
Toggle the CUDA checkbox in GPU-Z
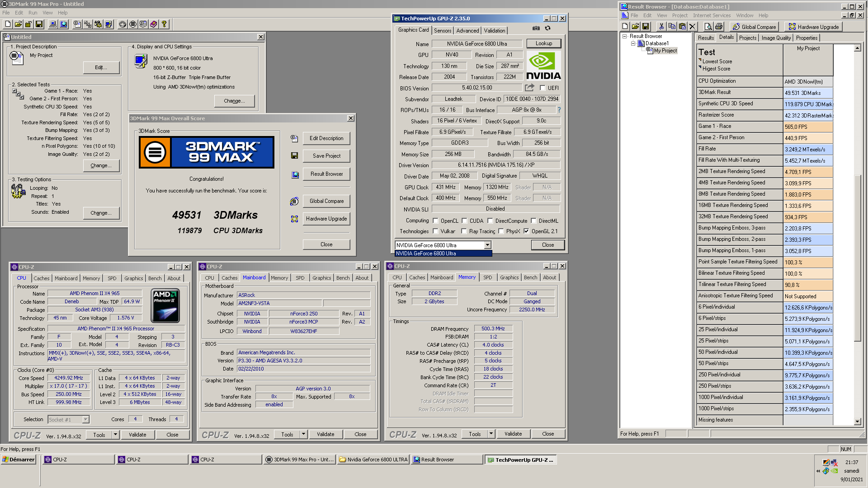coord(464,221)
